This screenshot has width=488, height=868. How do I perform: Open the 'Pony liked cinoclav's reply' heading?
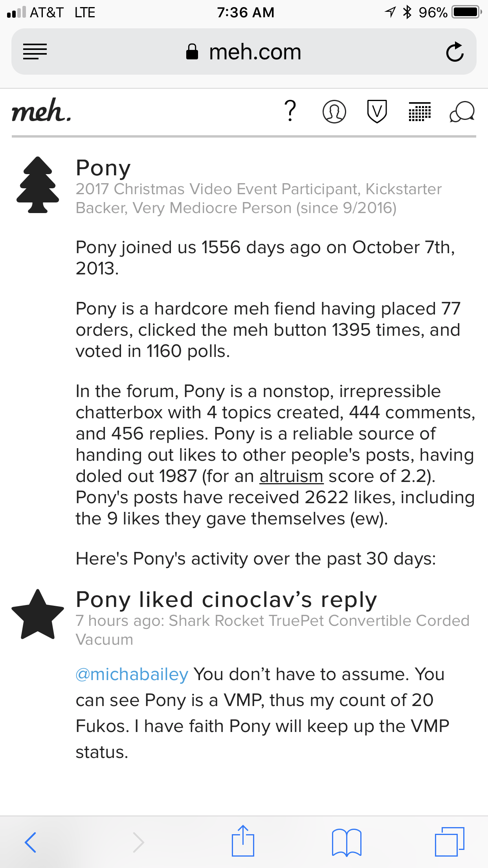(226, 600)
